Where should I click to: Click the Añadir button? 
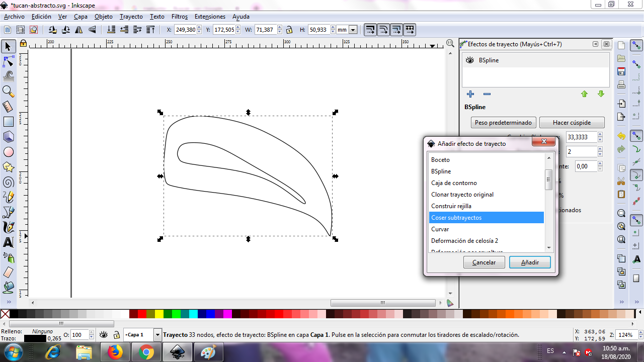coord(530,262)
